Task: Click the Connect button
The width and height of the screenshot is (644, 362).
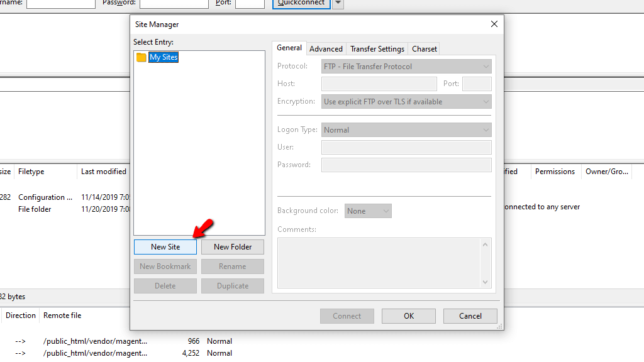Action: pyautogui.click(x=347, y=316)
